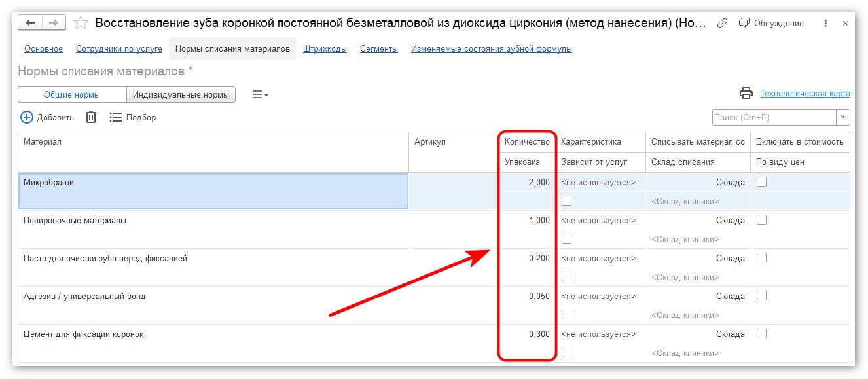Open the three-dots more menu in title bar
Viewport: 868px width, 379px height.
point(826,23)
